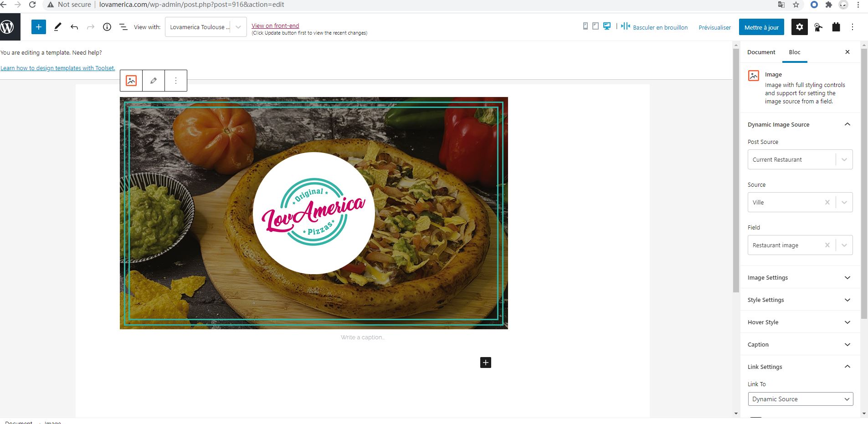The width and height of the screenshot is (868, 424).
Task: Open block navigation list icon
Action: click(123, 27)
